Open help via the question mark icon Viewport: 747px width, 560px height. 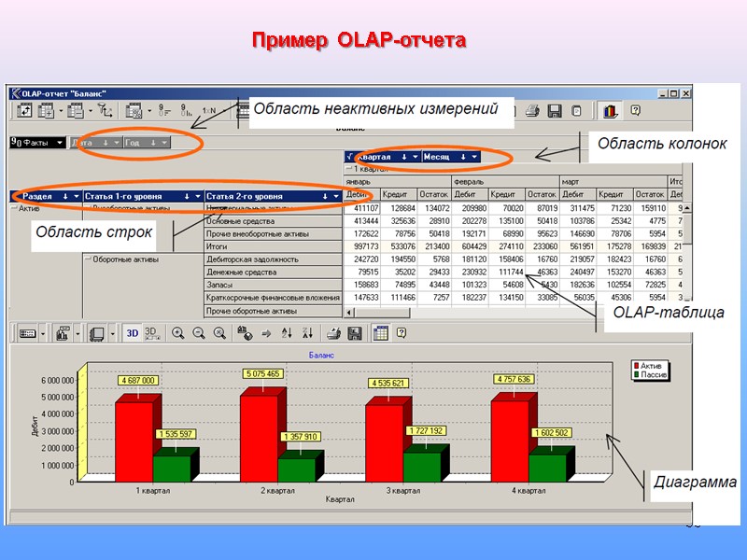(402, 332)
